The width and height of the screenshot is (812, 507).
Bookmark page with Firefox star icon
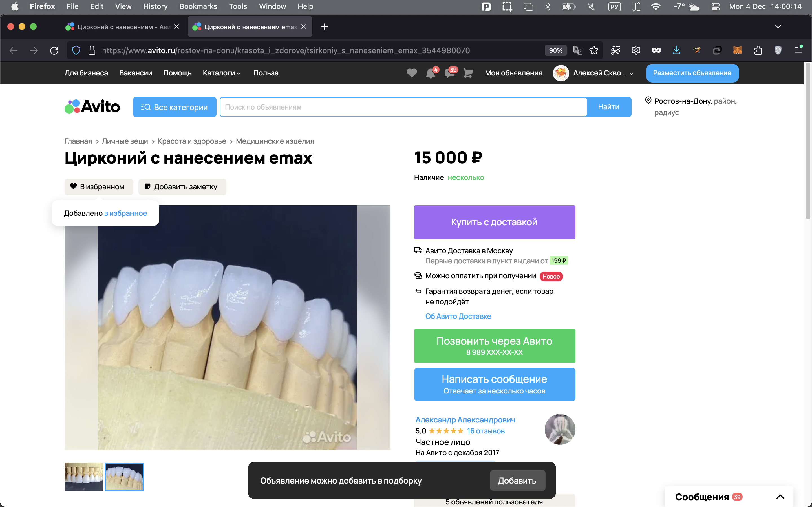(593, 50)
